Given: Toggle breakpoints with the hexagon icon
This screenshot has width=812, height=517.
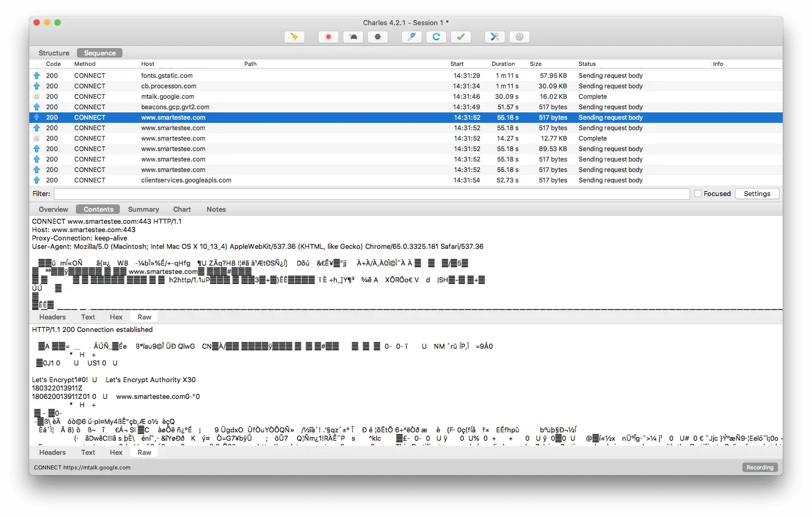Looking at the screenshot, I should (x=378, y=37).
